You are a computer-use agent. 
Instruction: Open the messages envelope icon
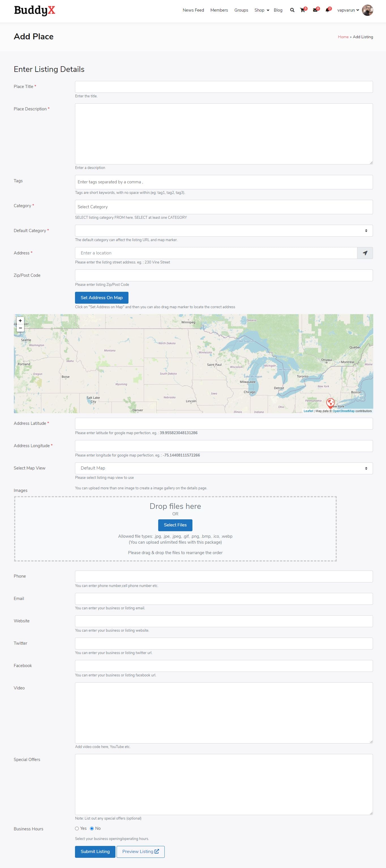315,10
